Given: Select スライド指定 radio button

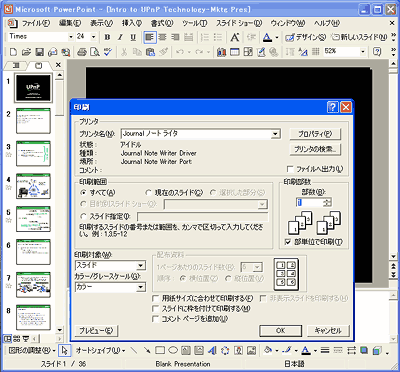Looking at the screenshot, I should [x=106, y=217].
